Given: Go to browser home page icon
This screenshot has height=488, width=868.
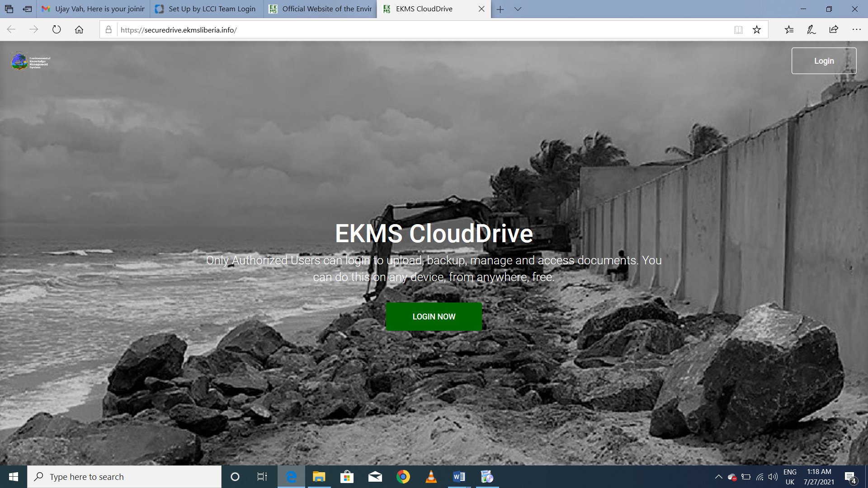Looking at the screenshot, I should pyautogui.click(x=79, y=30).
